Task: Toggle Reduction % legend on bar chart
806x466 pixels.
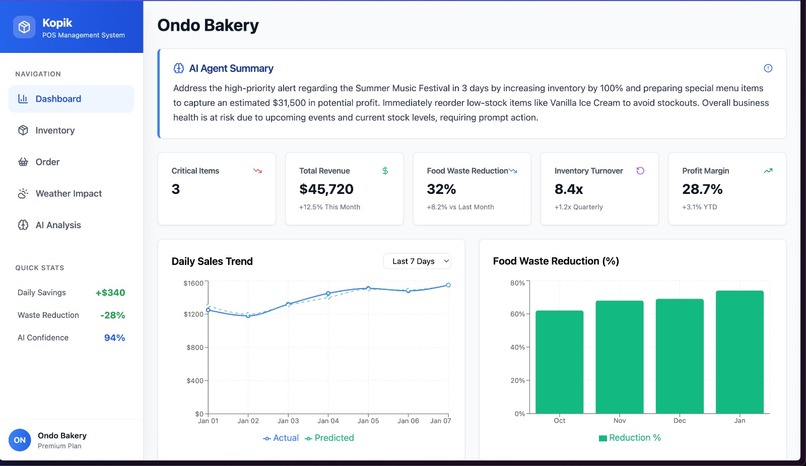Action: 630,438
